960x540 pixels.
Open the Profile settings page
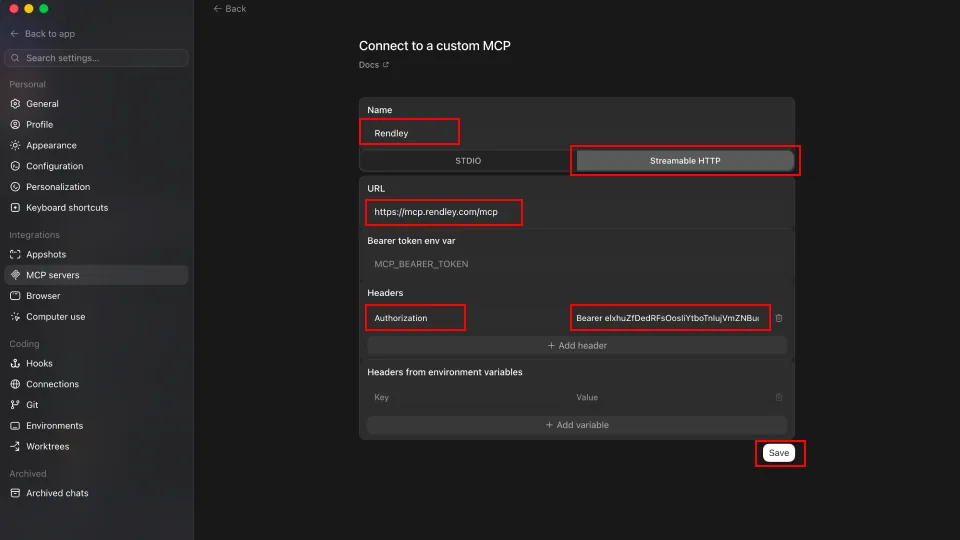point(96,124)
